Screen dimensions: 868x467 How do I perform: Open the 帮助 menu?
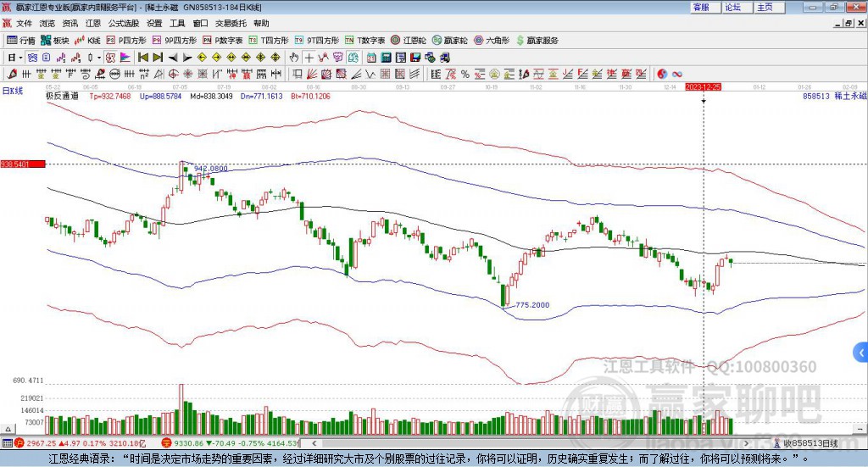261,23
